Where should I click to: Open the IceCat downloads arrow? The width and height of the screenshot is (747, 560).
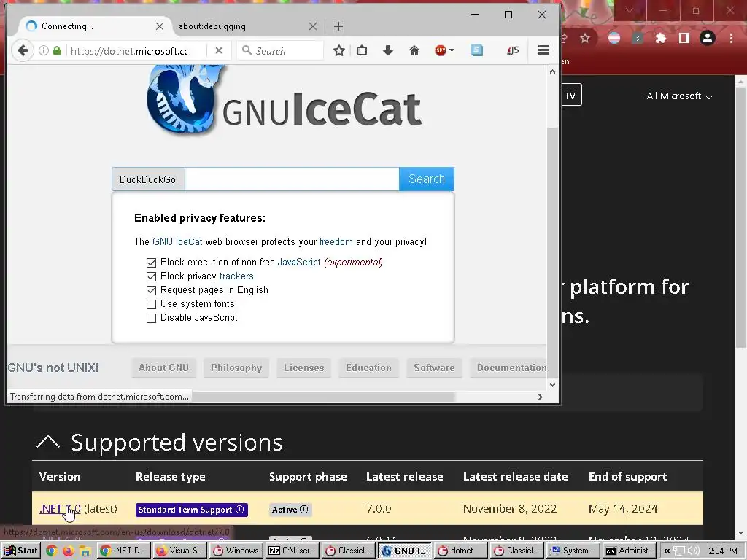click(388, 50)
